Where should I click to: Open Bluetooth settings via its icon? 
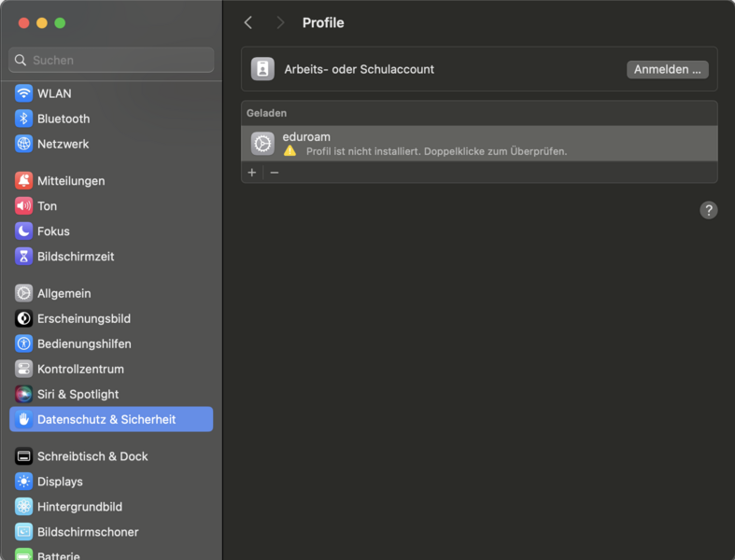click(23, 119)
